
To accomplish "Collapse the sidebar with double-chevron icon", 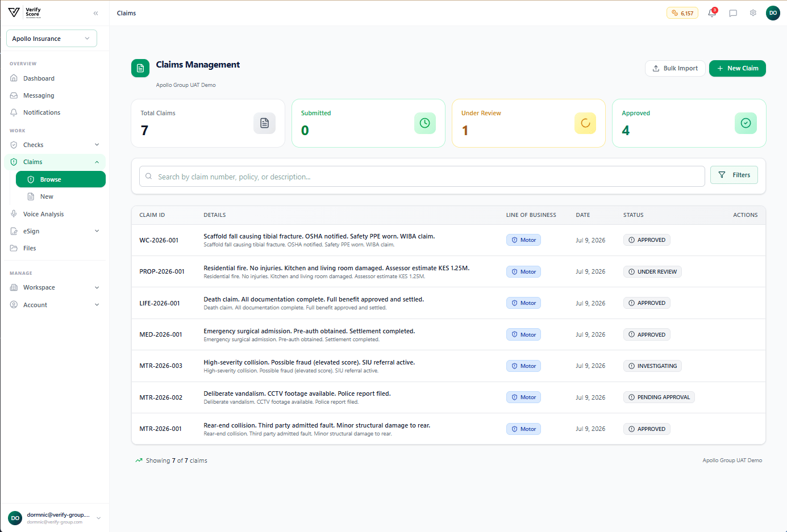I will [x=95, y=13].
